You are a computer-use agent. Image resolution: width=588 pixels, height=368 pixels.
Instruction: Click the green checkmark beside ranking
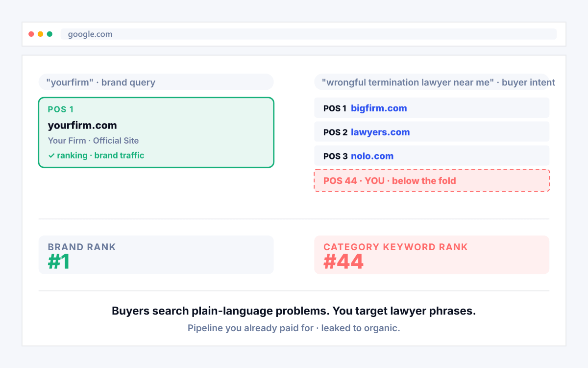coord(51,156)
